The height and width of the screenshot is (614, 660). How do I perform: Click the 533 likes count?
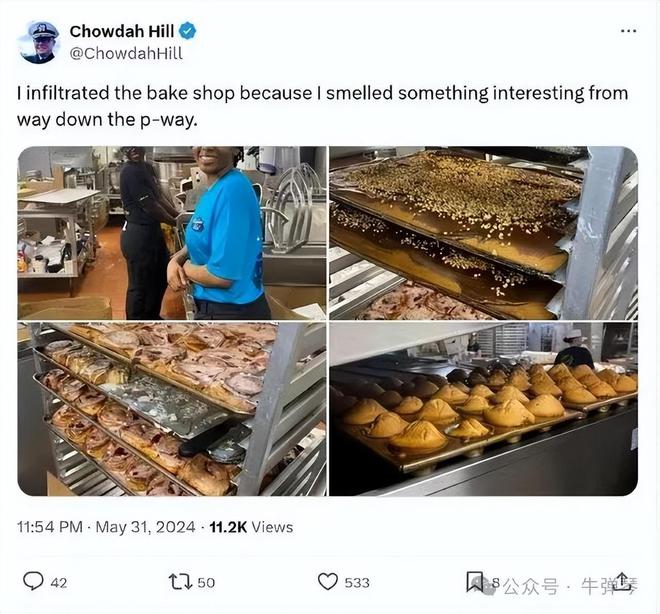[357, 582]
